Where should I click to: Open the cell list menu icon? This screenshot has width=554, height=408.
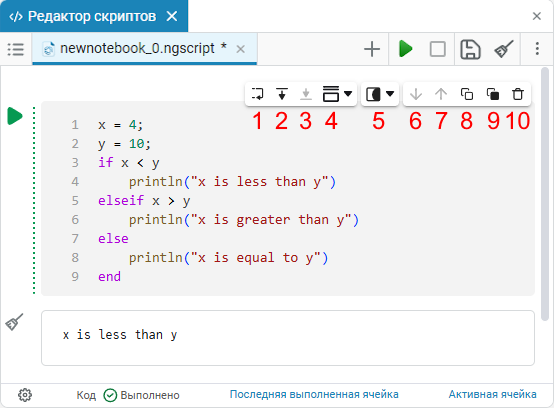(x=16, y=49)
